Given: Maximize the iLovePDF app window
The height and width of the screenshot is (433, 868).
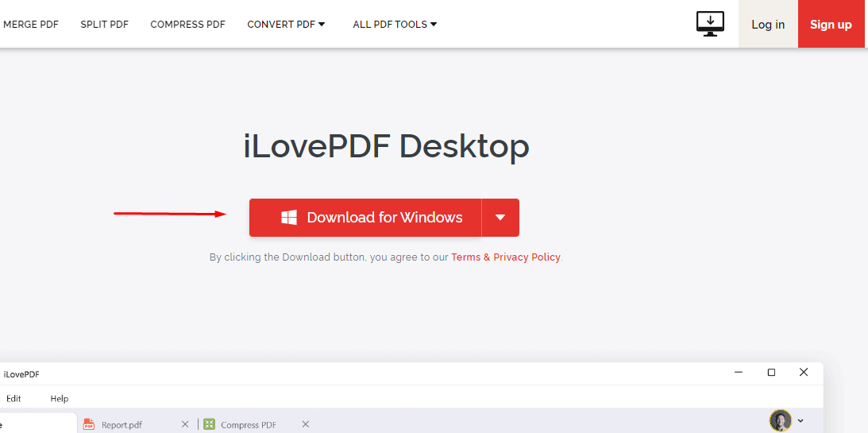Looking at the screenshot, I should pos(771,373).
